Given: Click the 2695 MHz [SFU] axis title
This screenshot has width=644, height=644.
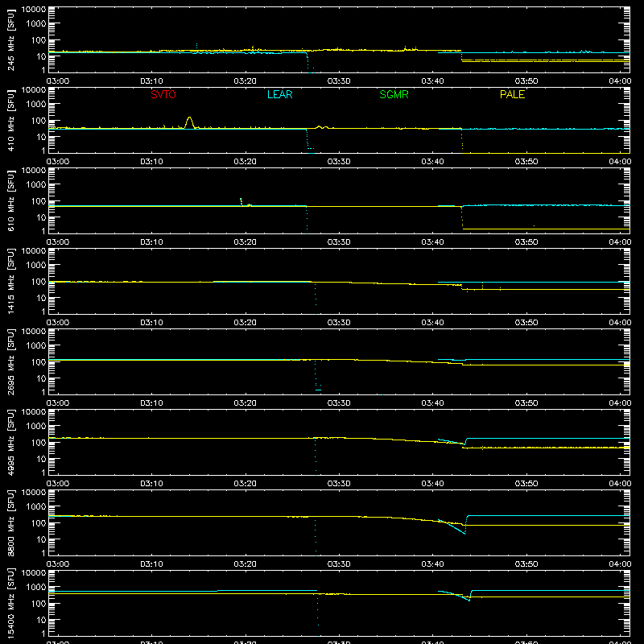Looking at the screenshot, I should [10, 361].
